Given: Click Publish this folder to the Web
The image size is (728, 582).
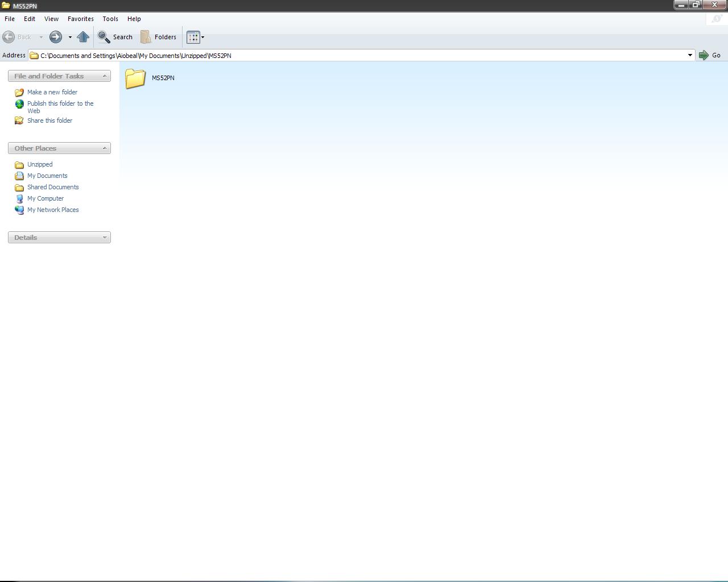Looking at the screenshot, I should (60, 107).
